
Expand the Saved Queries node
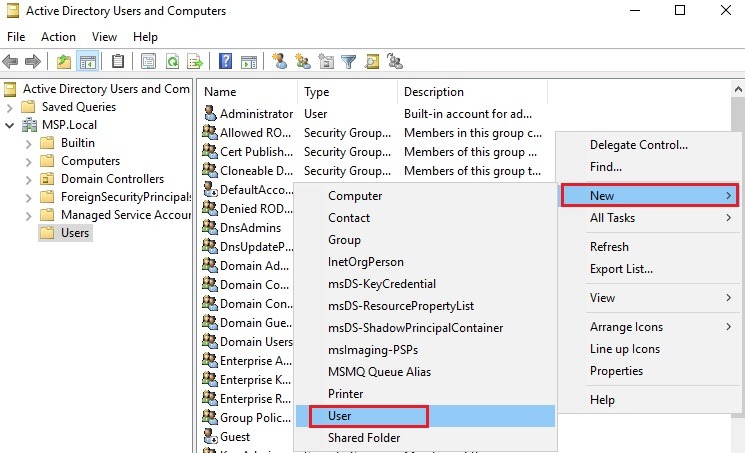tap(10, 107)
